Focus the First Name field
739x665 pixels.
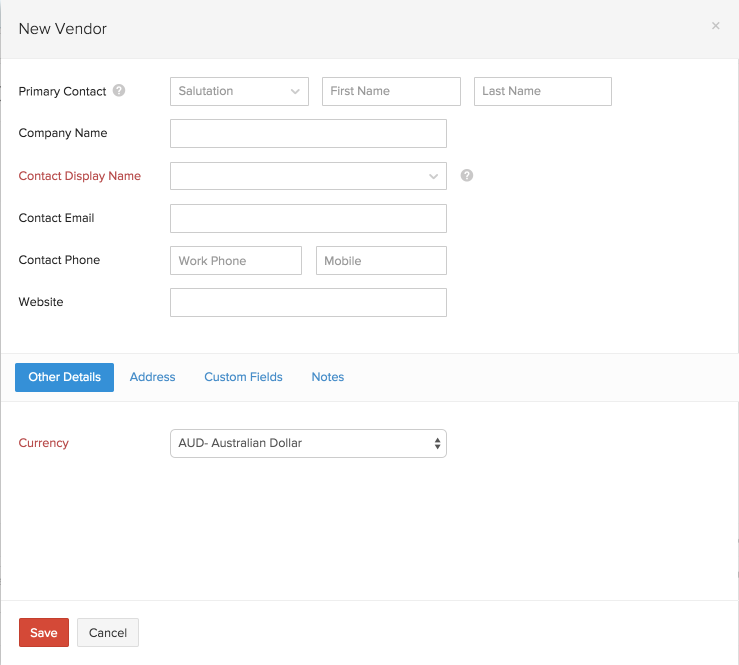[391, 91]
